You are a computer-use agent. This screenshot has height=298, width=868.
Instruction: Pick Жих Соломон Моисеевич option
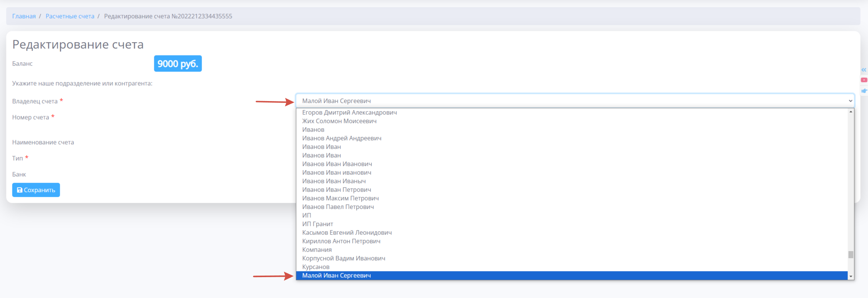coord(339,121)
